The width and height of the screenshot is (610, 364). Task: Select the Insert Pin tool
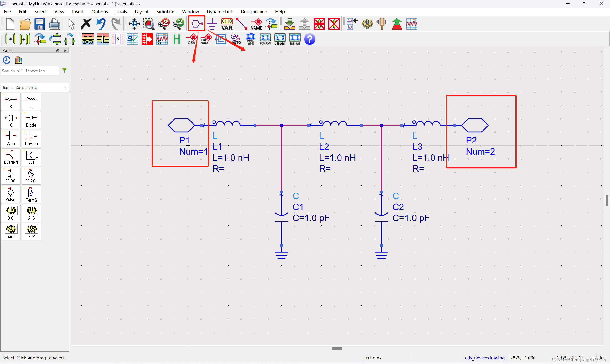coord(196,23)
